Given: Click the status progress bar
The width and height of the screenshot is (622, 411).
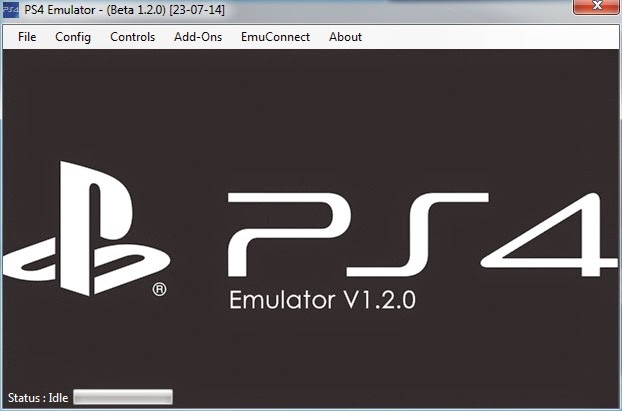Looking at the screenshot, I should [123, 397].
